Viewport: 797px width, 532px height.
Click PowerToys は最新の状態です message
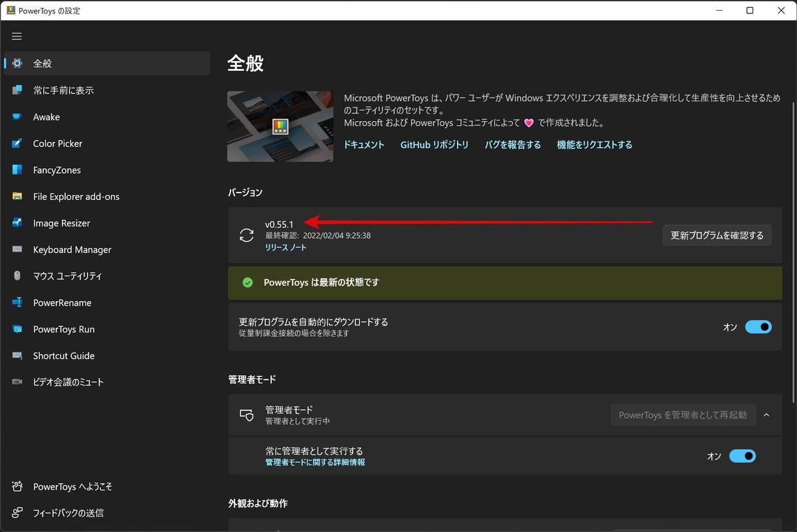321,282
